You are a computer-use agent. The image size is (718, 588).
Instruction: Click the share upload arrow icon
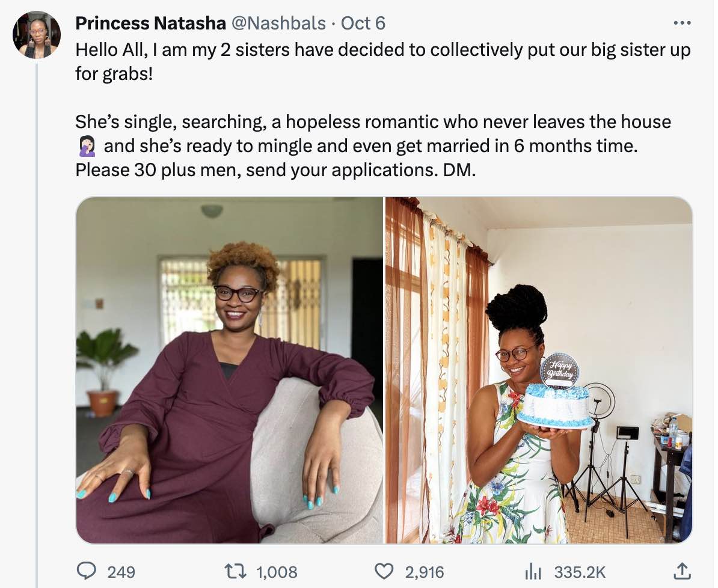tap(681, 571)
